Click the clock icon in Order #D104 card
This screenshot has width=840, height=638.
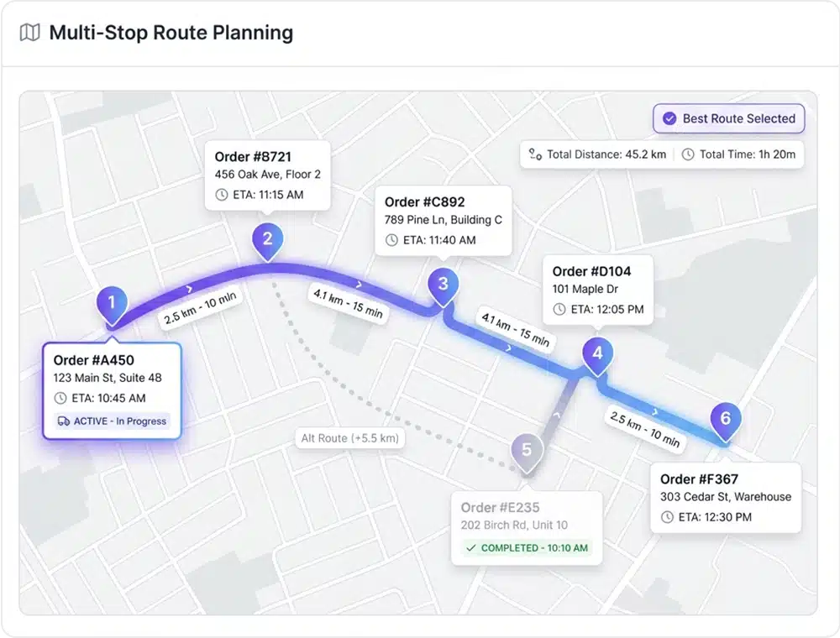coord(559,310)
